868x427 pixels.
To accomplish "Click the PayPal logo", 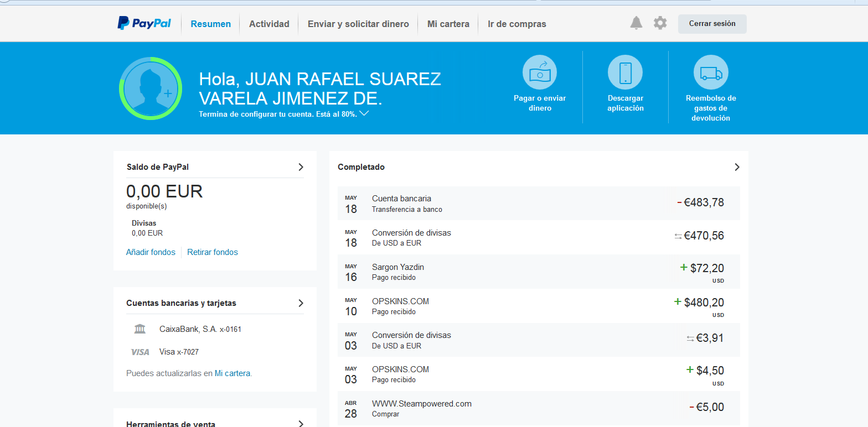I will [x=144, y=23].
